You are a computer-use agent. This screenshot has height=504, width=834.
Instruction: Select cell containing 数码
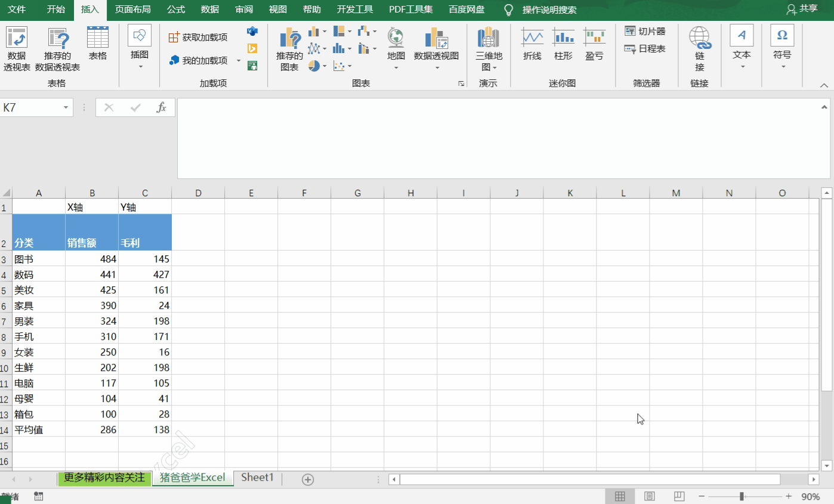pyautogui.click(x=39, y=275)
